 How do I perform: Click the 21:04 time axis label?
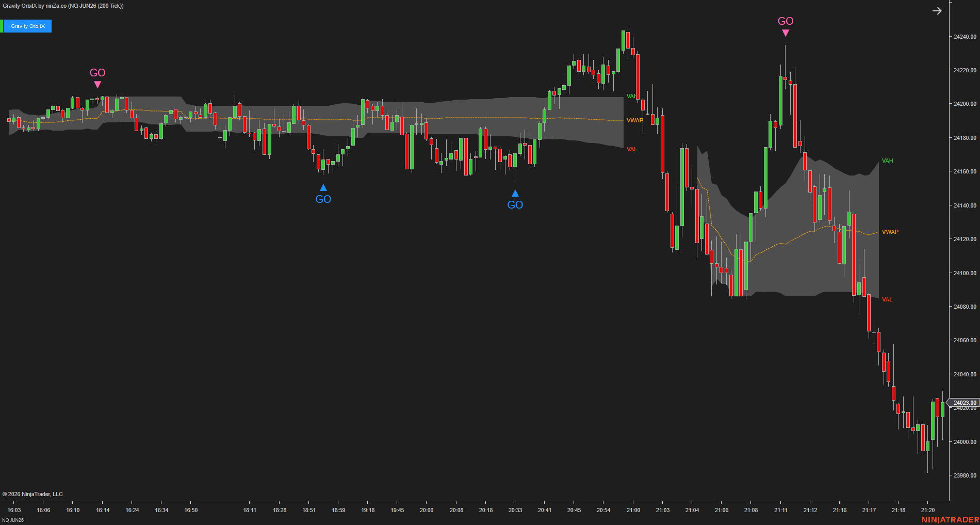pos(692,510)
